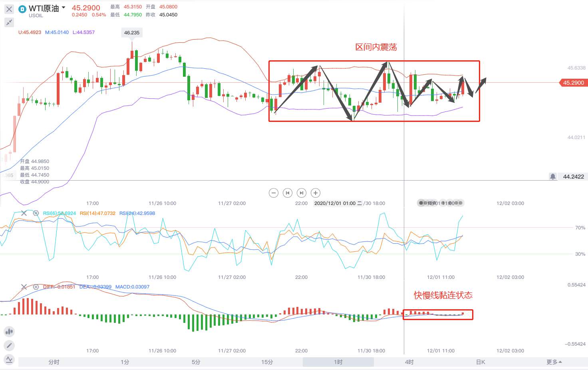Open MACD indicator settings
The image size is (588, 370).
[36, 287]
